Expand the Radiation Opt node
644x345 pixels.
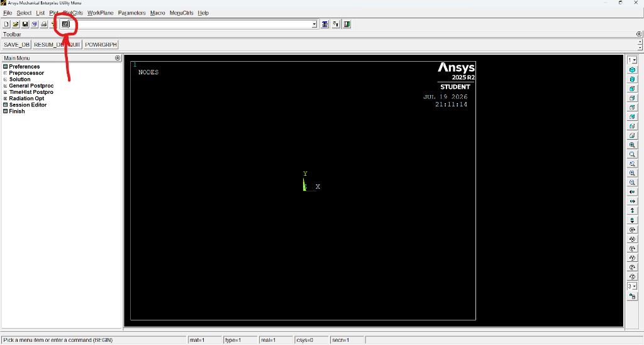tap(5, 98)
